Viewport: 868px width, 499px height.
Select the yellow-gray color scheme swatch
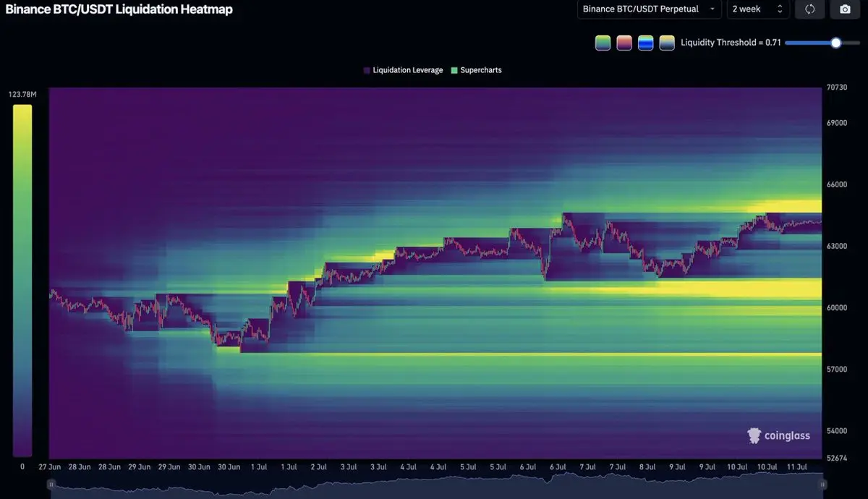tap(667, 43)
